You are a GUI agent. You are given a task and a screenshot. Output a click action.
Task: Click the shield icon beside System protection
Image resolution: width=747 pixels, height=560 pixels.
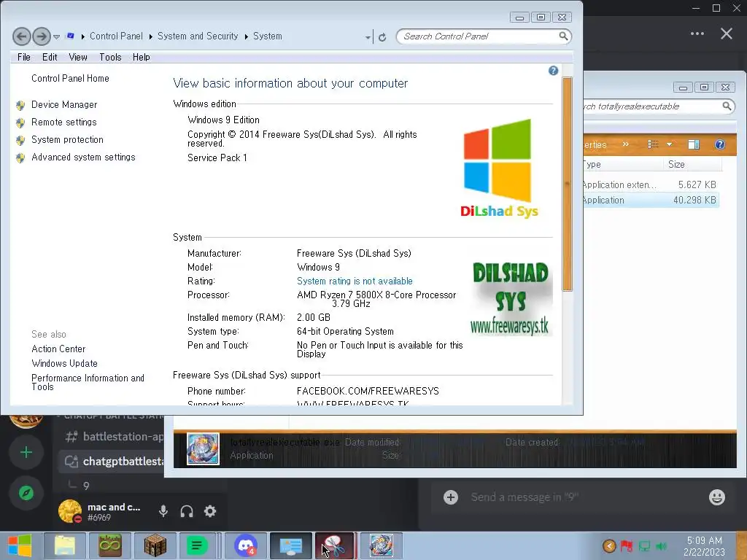pyautogui.click(x=20, y=141)
